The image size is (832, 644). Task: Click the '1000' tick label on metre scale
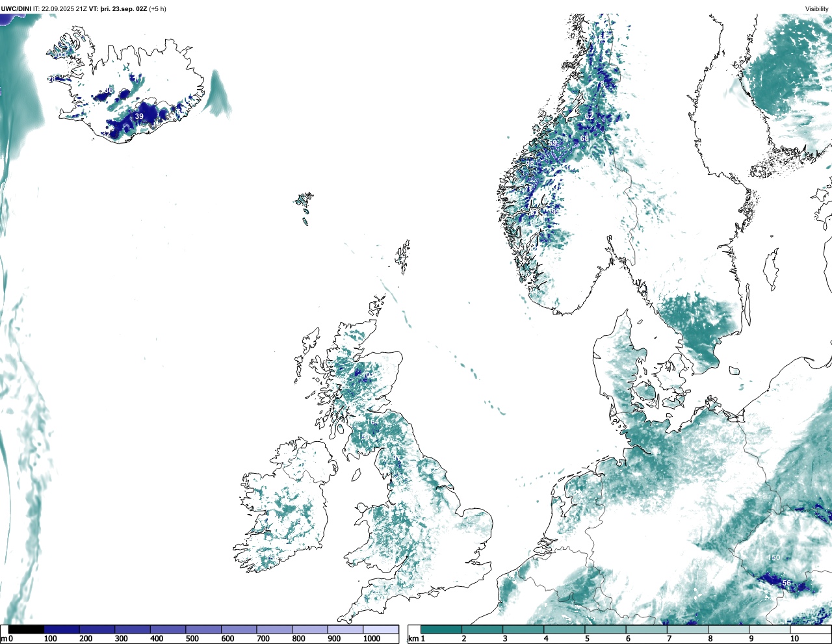tap(372, 639)
